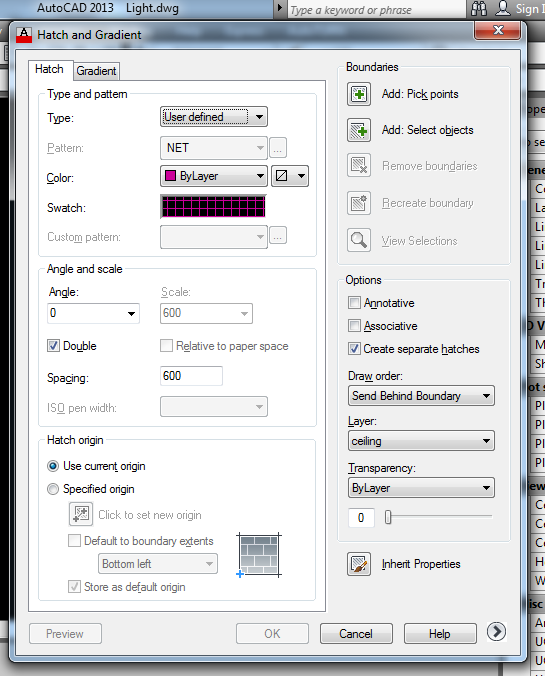The width and height of the screenshot is (545, 676).
Task: Select Specified origin radio button
Action: tap(53, 489)
